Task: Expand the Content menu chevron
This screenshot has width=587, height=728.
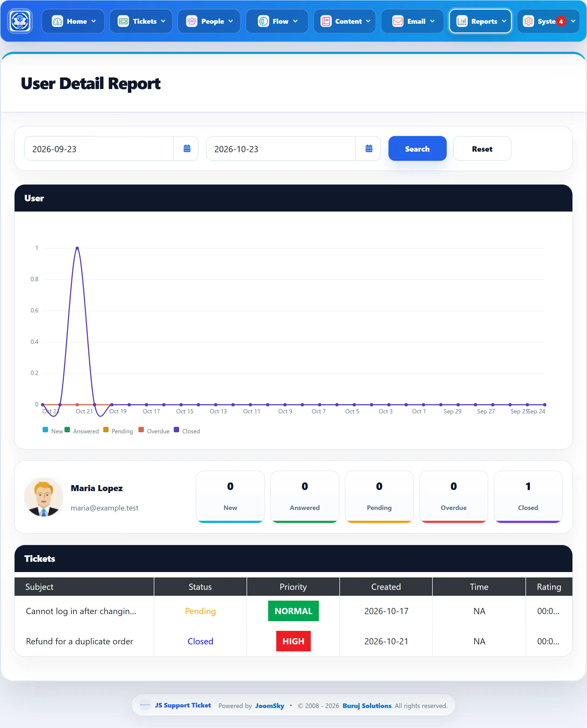Action: (x=368, y=21)
